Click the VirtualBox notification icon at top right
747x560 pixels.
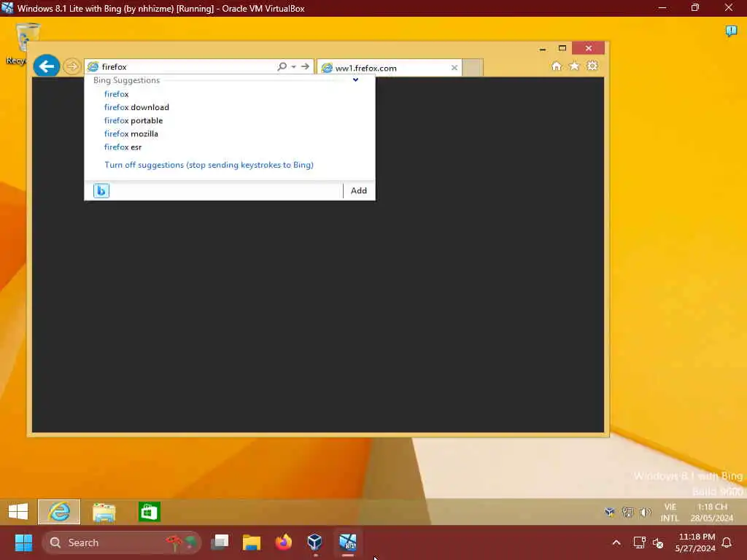pyautogui.click(x=731, y=31)
